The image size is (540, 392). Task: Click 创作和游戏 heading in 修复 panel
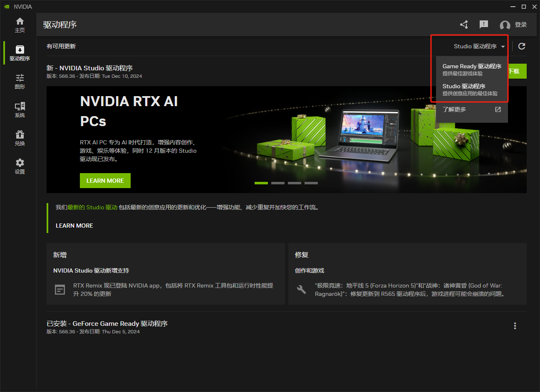(x=310, y=270)
